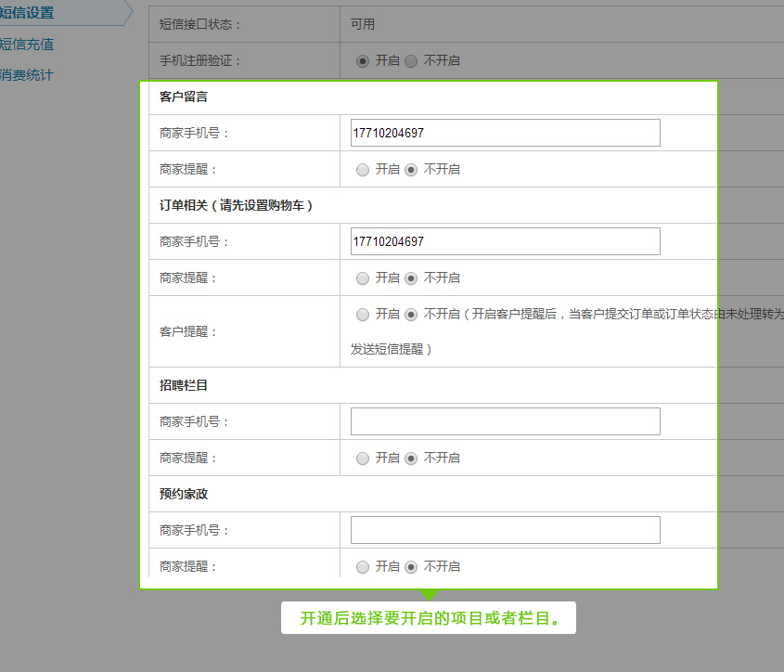This screenshot has height=672, width=784.
Task: Click empty 商家手机号 field under 招聘栏目
Action: (x=505, y=421)
